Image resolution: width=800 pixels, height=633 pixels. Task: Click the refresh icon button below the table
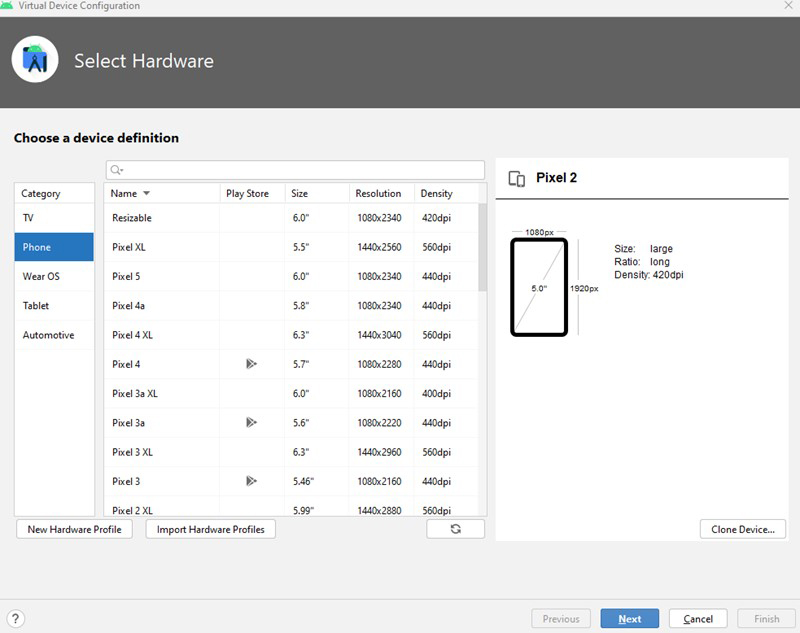pyautogui.click(x=455, y=529)
